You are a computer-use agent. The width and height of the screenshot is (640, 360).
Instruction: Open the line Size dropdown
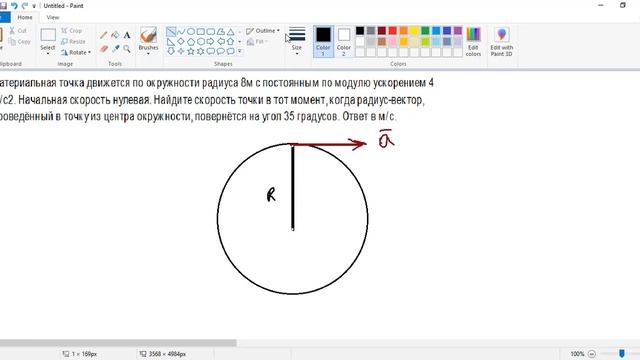[x=297, y=53]
